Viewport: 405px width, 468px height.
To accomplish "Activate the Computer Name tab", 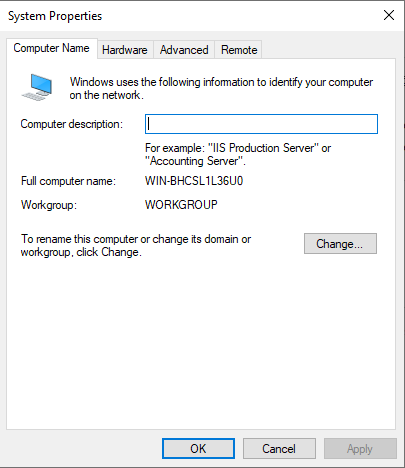I will click(x=52, y=48).
